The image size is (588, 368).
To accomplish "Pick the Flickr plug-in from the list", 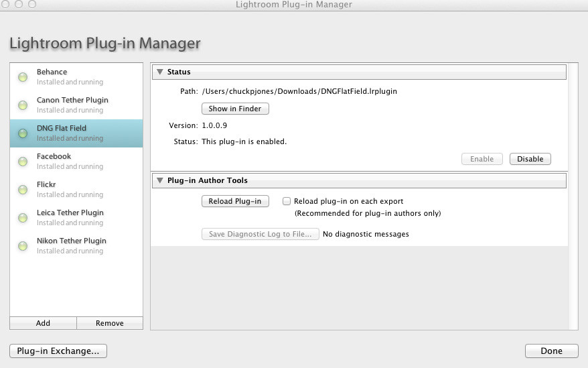I will click(x=76, y=190).
